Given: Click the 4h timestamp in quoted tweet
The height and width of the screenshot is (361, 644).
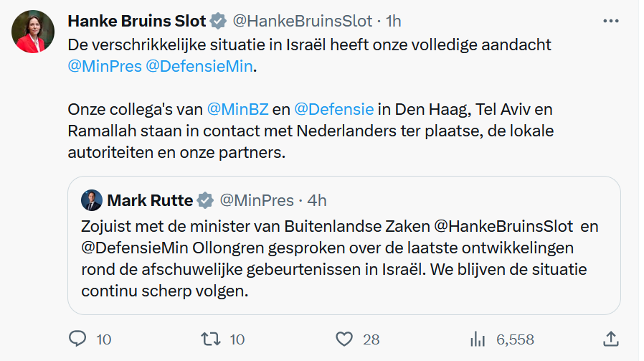Looking at the screenshot, I should point(316,199).
